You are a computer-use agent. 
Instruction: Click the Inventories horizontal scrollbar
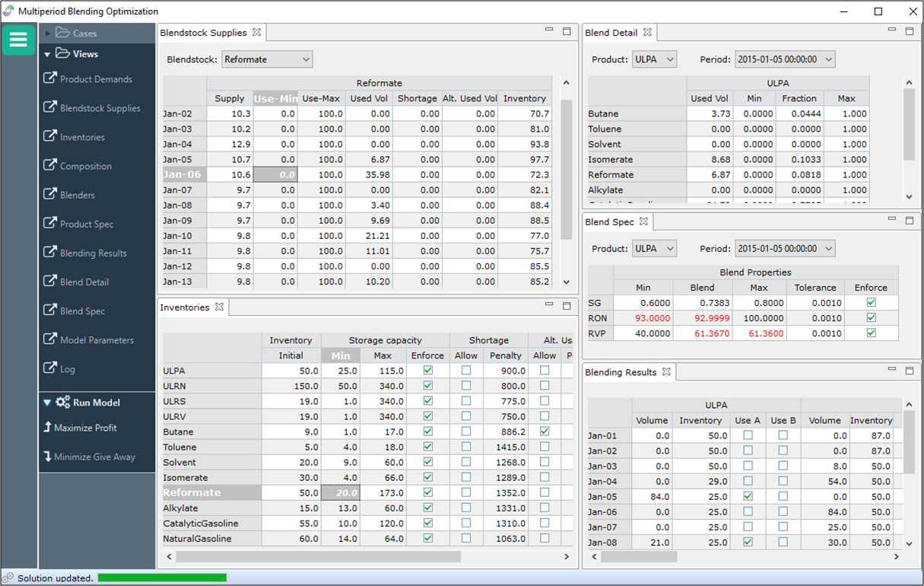318,557
